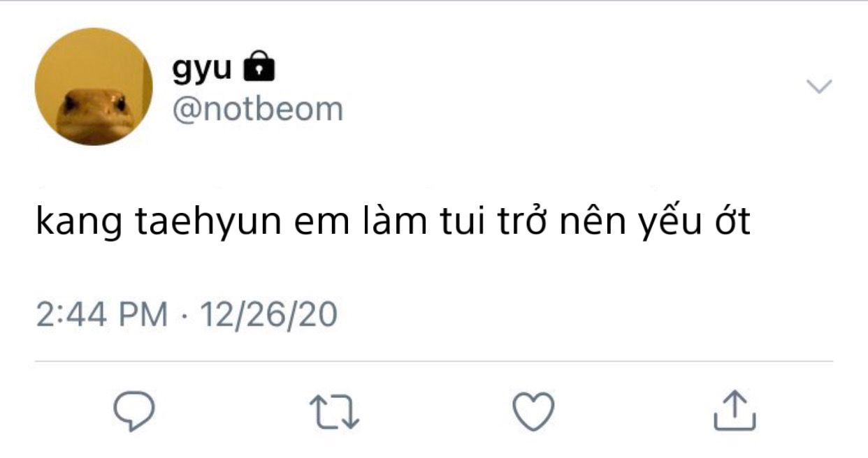Viewport: 868px width, 458px height.
Task: Click the padlock icon beside gyu
Action: tap(258, 68)
